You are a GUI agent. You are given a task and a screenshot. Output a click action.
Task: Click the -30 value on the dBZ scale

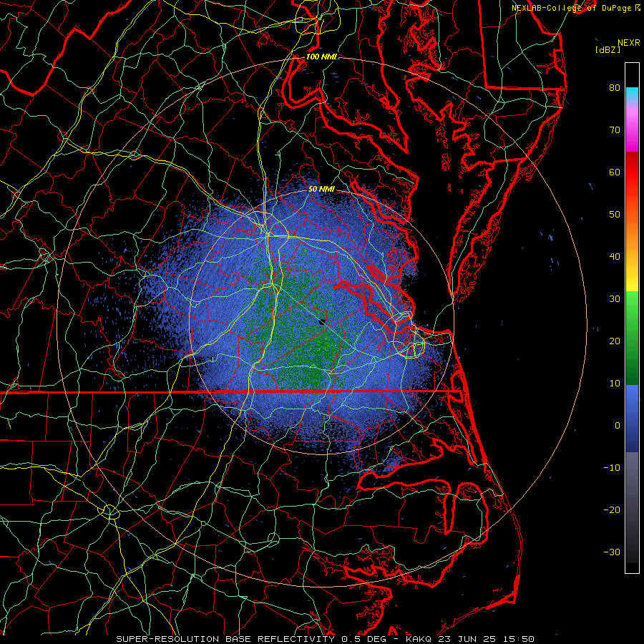pyautogui.click(x=612, y=552)
